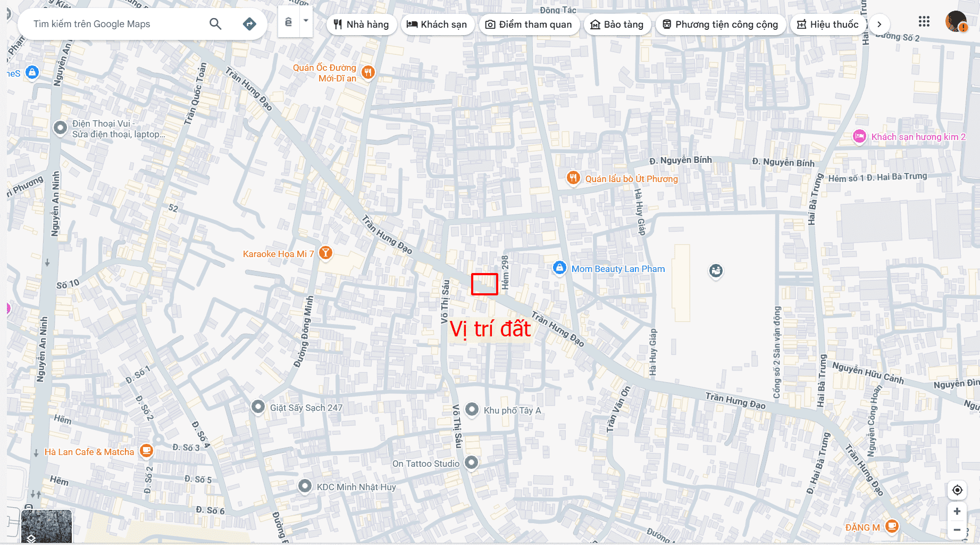Open directions with the blue arrow icon
The height and width of the screenshot is (545, 980).
(x=249, y=24)
